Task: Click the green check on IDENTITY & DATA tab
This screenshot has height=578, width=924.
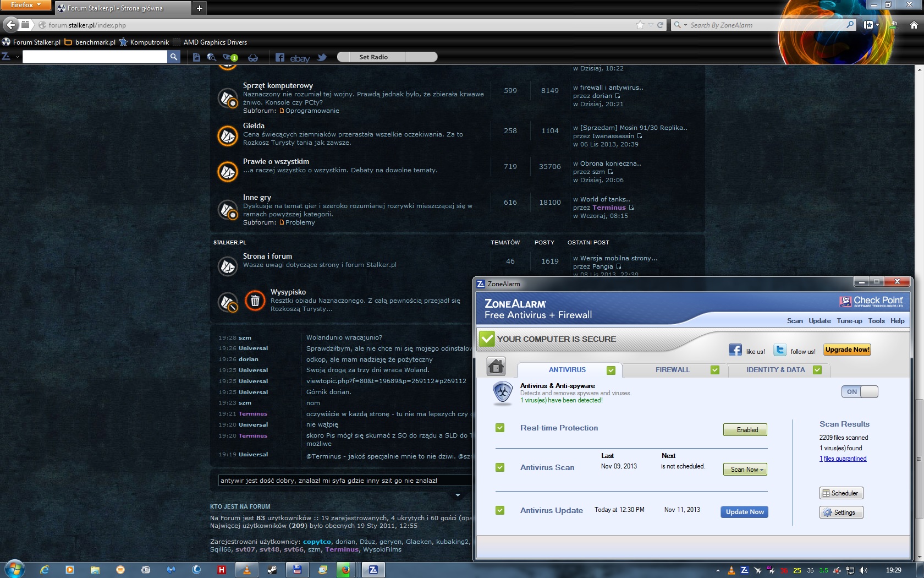Action: click(817, 370)
